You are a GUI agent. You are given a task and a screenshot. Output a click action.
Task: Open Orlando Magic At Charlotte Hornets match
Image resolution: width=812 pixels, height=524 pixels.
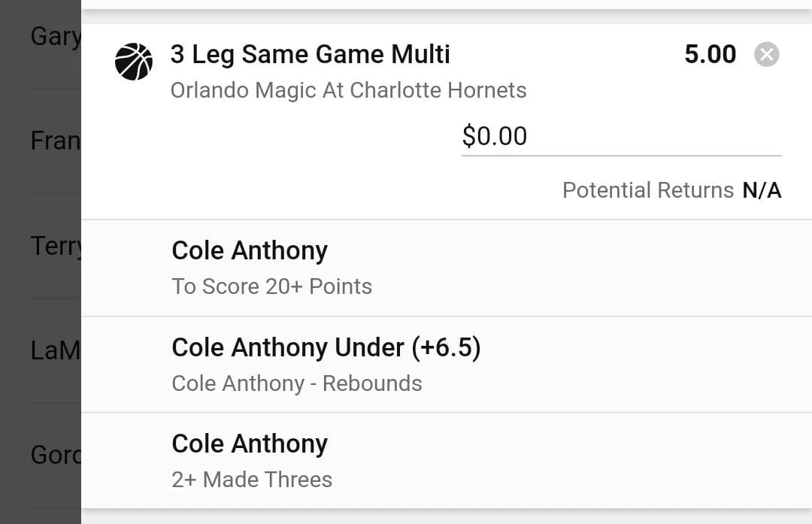click(348, 90)
